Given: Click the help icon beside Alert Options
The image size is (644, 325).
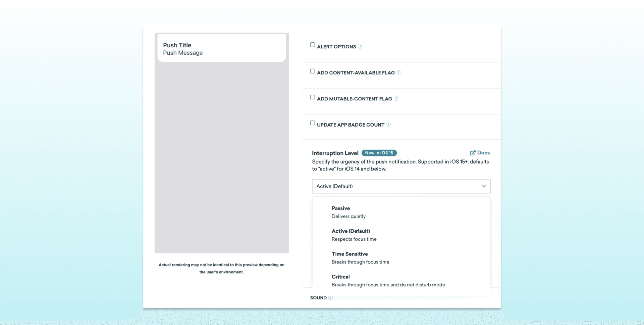Looking at the screenshot, I should (x=360, y=46).
